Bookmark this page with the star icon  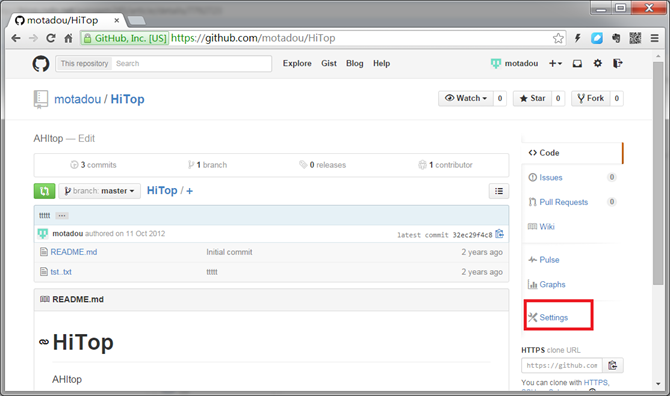[558, 38]
